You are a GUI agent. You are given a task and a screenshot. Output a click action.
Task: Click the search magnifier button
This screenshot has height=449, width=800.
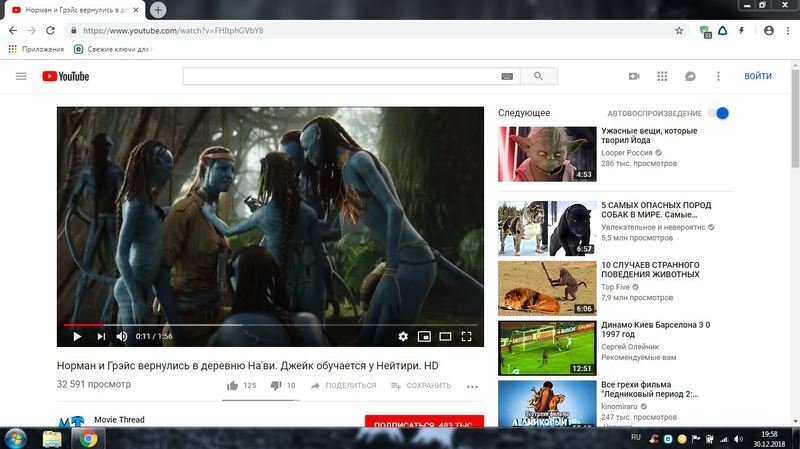tap(539, 76)
